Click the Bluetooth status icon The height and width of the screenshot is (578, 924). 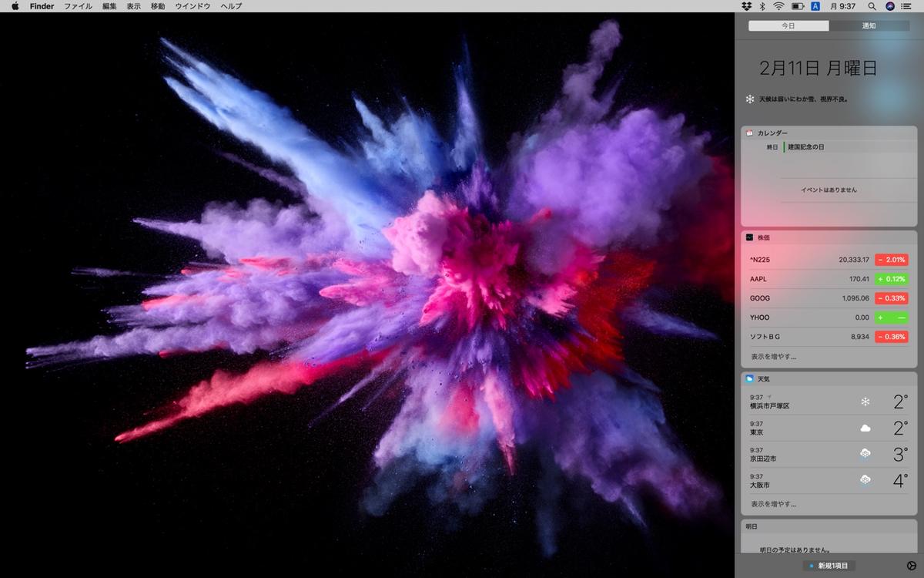point(762,6)
